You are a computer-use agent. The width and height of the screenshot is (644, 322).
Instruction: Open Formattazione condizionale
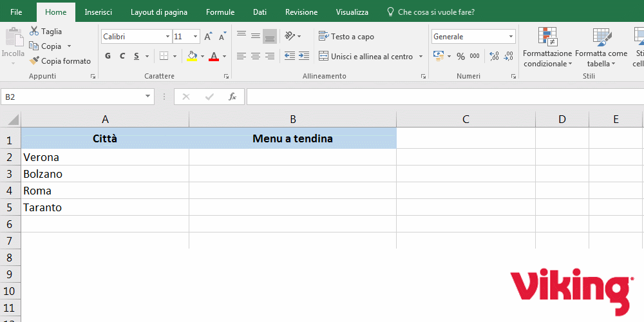[x=547, y=48]
